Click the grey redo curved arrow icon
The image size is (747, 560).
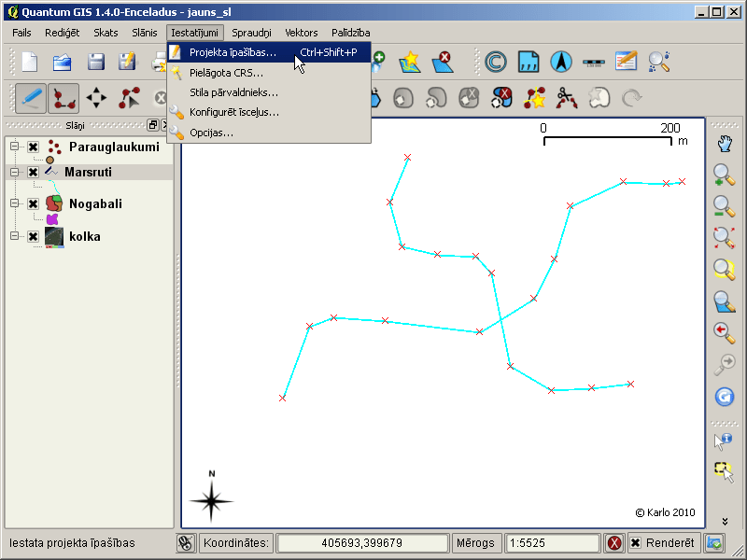[x=632, y=98]
